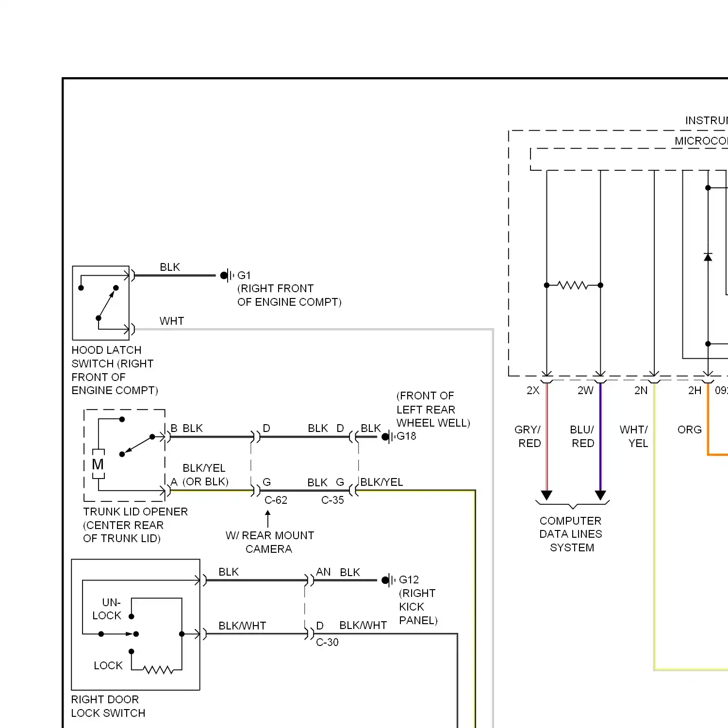Select the 'WHT/YEL' wire color label

pyautogui.click(x=634, y=436)
